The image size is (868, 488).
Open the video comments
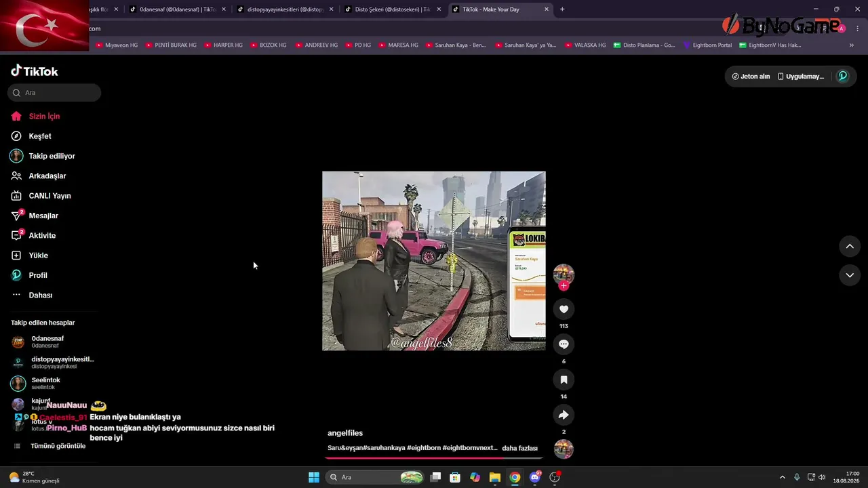(564, 344)
